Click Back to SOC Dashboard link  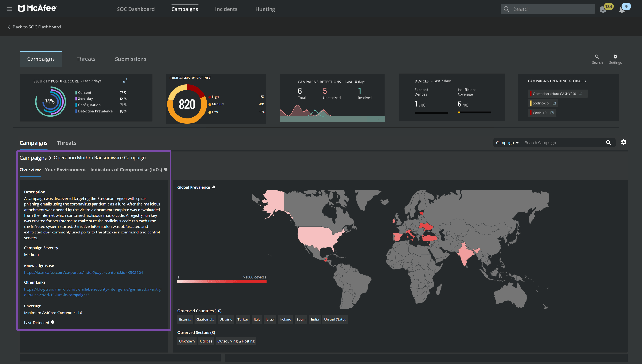coord(37,27)
